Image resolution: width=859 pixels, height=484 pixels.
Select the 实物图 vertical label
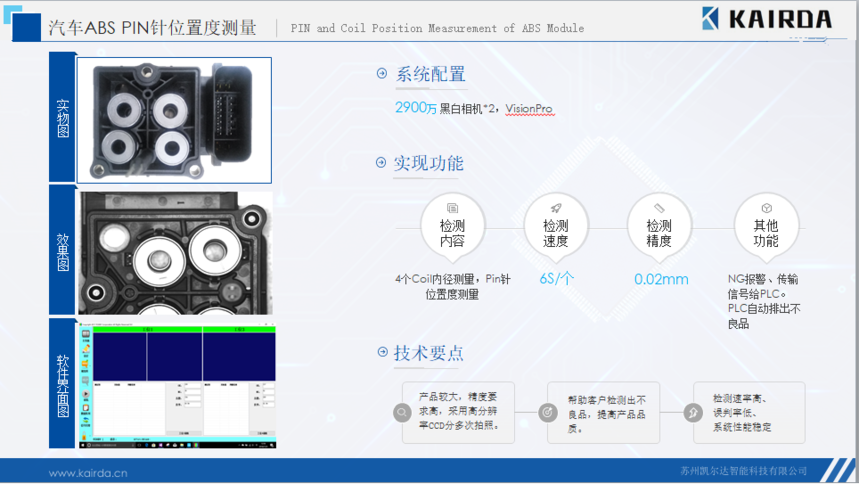63,118
